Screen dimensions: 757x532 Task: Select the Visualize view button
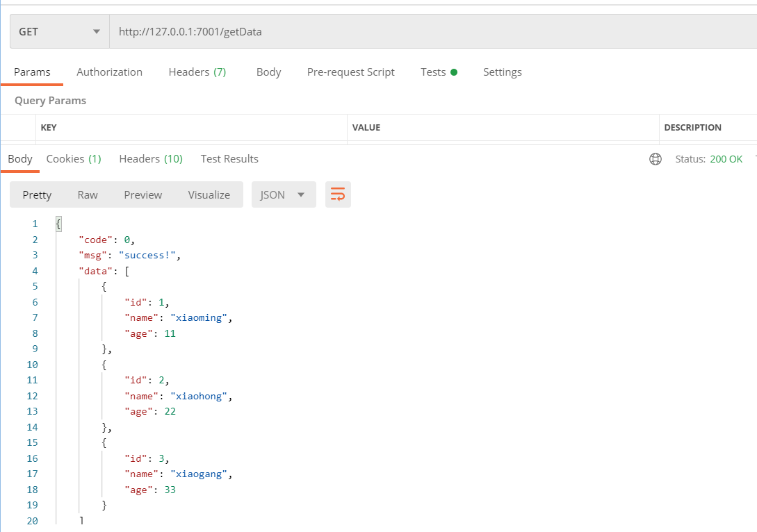click(x=209, y=194)
